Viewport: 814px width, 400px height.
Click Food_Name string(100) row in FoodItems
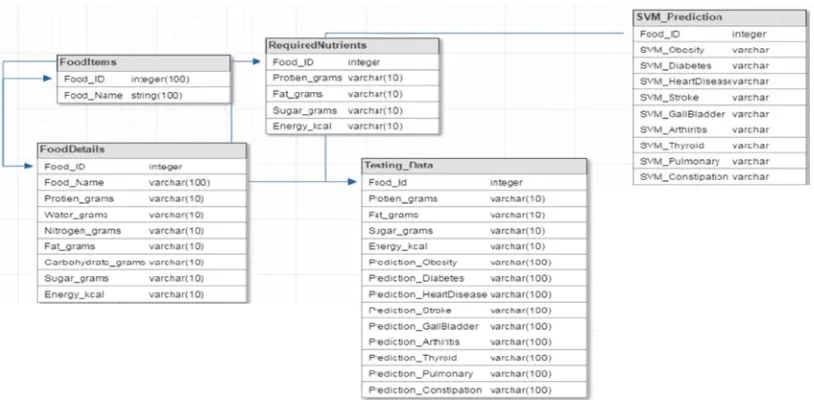143,95
